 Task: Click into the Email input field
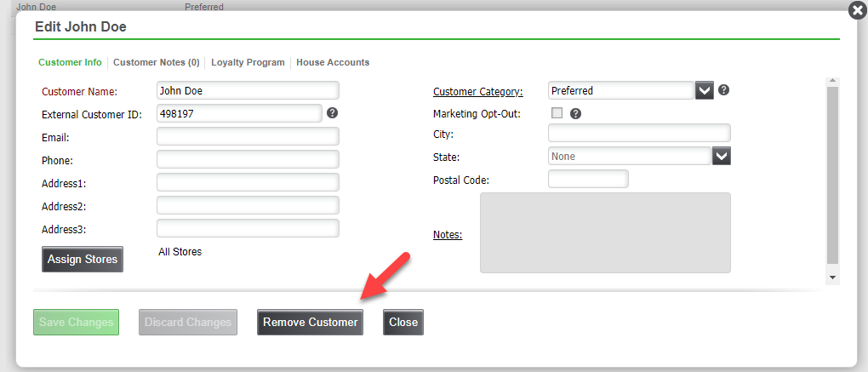pos(248,136)
